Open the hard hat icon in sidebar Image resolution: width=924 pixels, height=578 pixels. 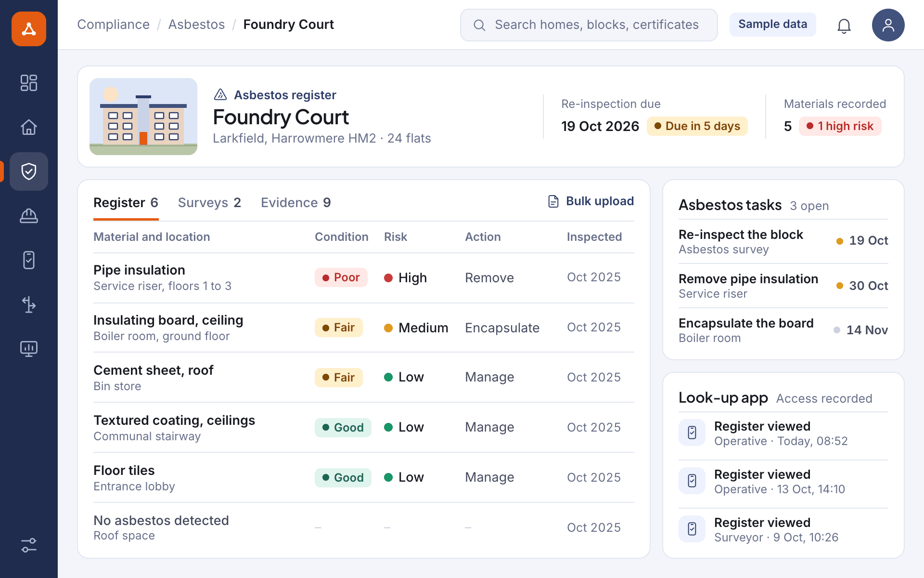coord(29,216)
